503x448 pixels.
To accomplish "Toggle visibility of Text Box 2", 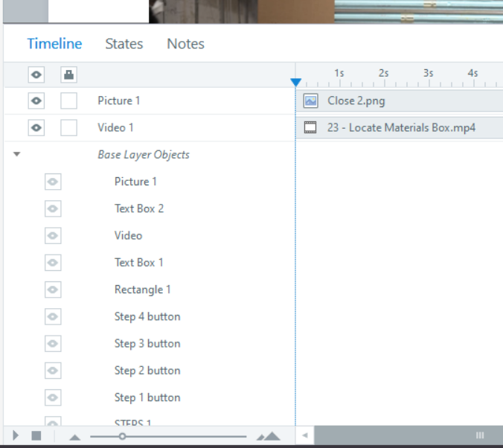I will [x=53, y=208].
